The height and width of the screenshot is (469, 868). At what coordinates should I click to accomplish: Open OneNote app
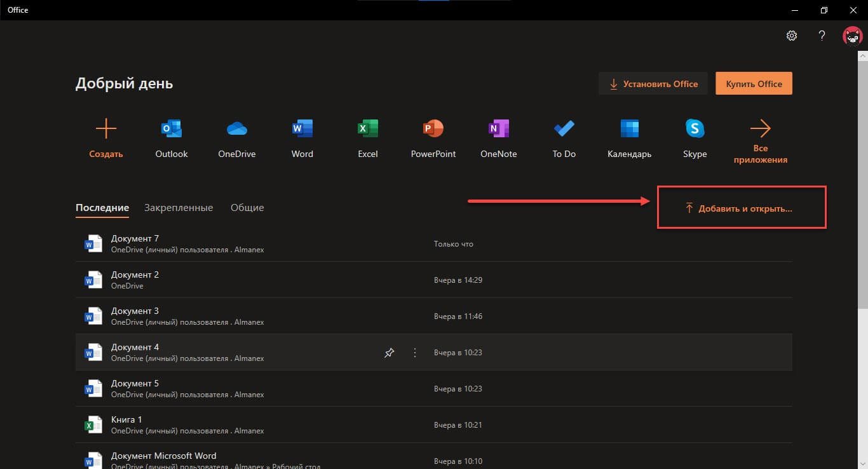click(499, 129)
